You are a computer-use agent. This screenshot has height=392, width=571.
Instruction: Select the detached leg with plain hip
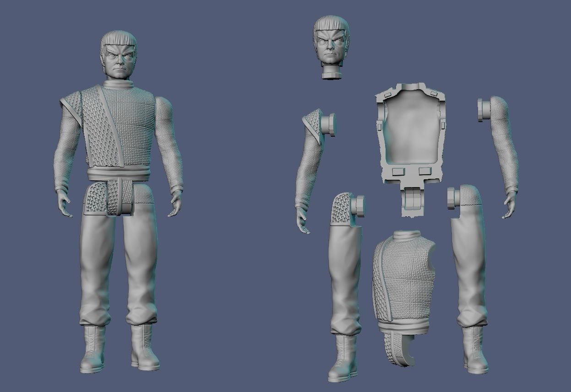pyautogui.click(x=467, y=279)
